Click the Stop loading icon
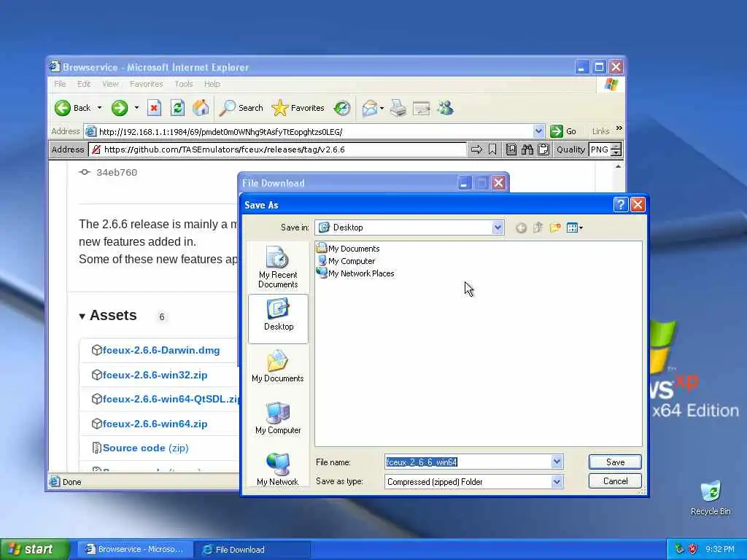This screenshot has width=747, height=560. click(154, 108)
